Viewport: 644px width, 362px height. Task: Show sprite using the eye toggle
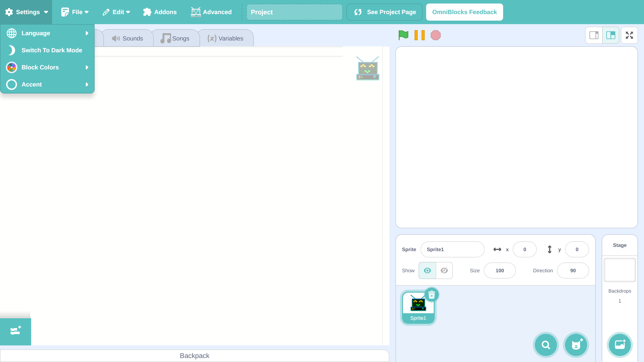[x=427, y=270]
